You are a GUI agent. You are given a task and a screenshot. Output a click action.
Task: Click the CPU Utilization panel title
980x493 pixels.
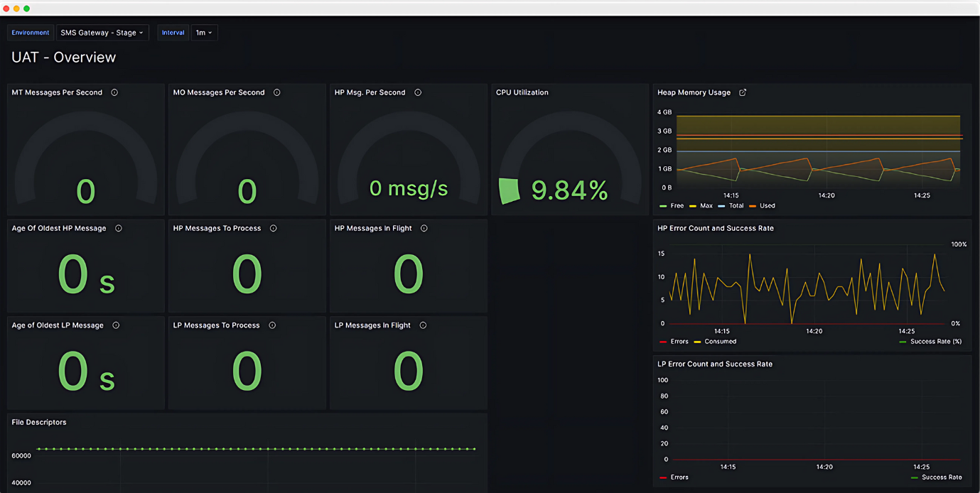pos(522,92)
